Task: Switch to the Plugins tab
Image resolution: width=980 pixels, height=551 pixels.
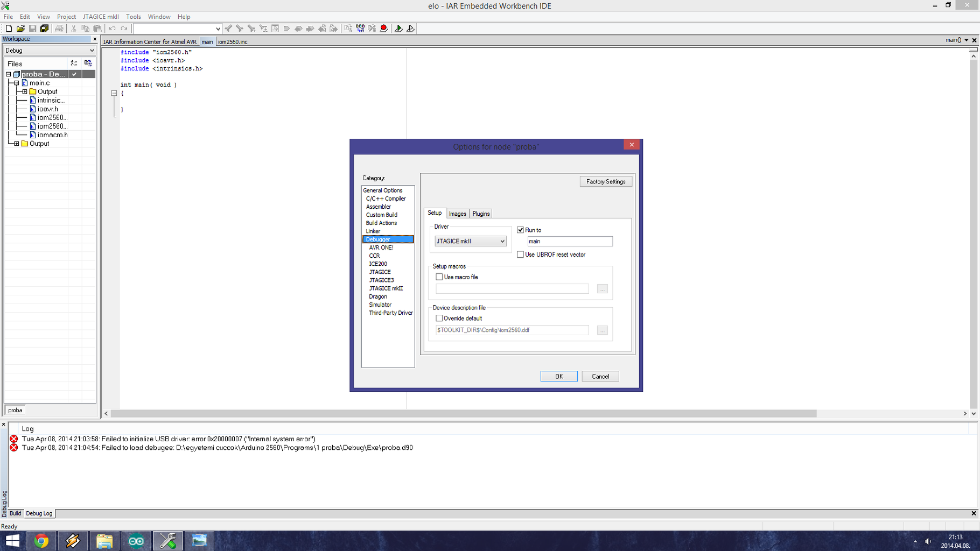Action: click(x=481, y=214)
